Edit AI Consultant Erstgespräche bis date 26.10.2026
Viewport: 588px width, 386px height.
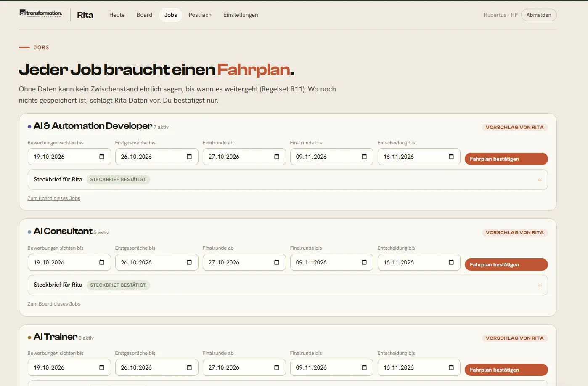(x=157, y=262)
